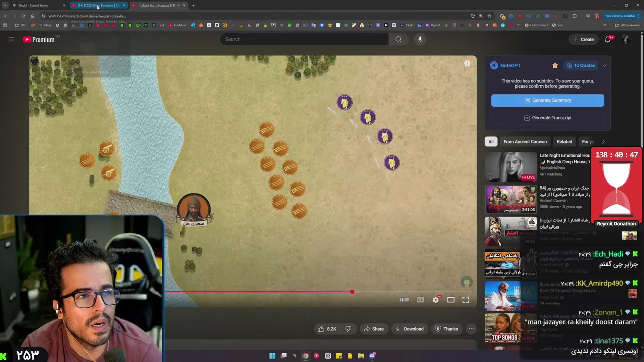Click the Chrome address bar URL
644x362 pixels.
85,16
